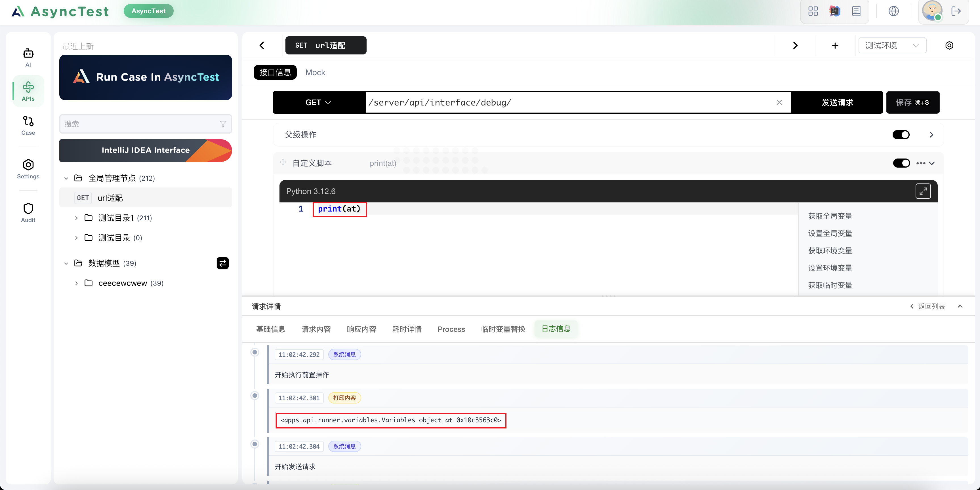980x490 pixels.
Task: Click the globe language icon
Action: pyautogui.click(x=893, y=11)
